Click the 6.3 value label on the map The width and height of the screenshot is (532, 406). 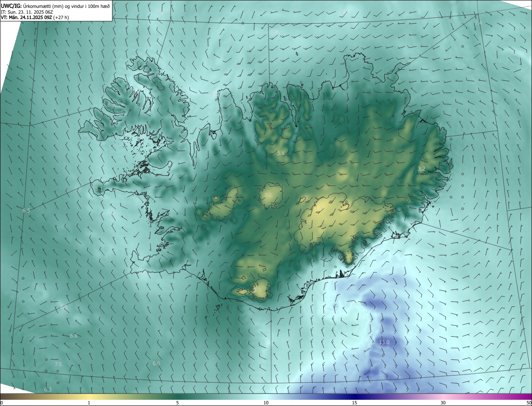[48, 389]
